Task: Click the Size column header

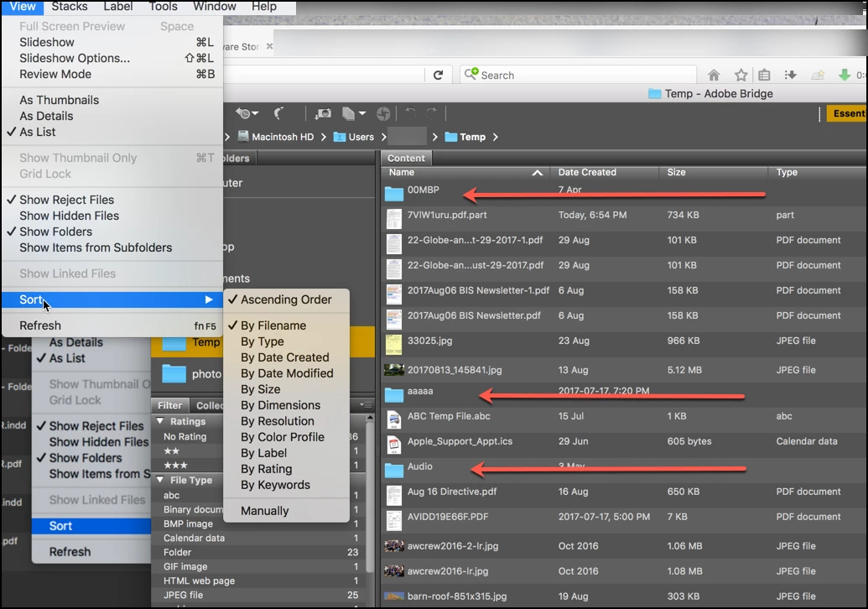Action: [677, 172]
